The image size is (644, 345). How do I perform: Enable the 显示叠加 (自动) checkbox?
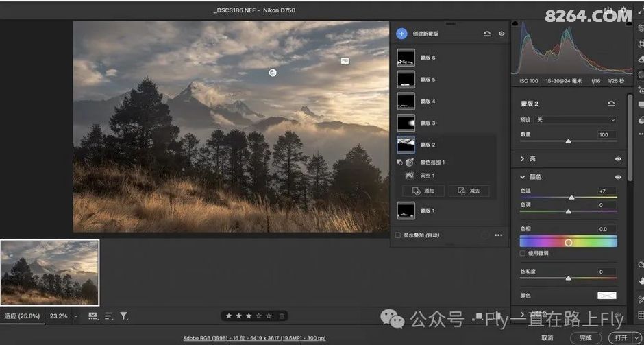(398, 235)
